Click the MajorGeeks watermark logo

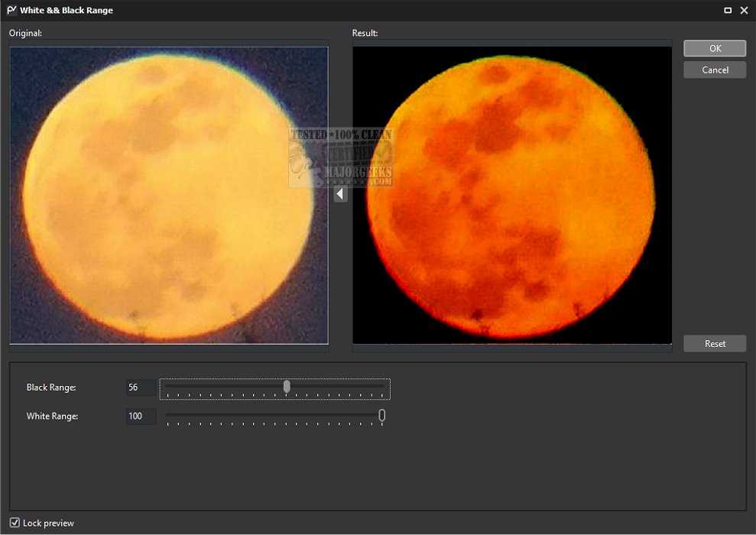coord(341,158)
